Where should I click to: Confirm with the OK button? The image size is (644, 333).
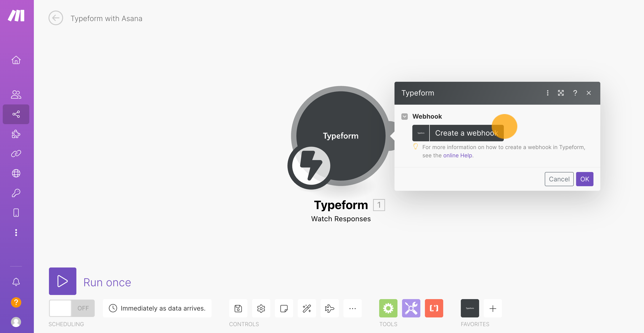point(585,179)
